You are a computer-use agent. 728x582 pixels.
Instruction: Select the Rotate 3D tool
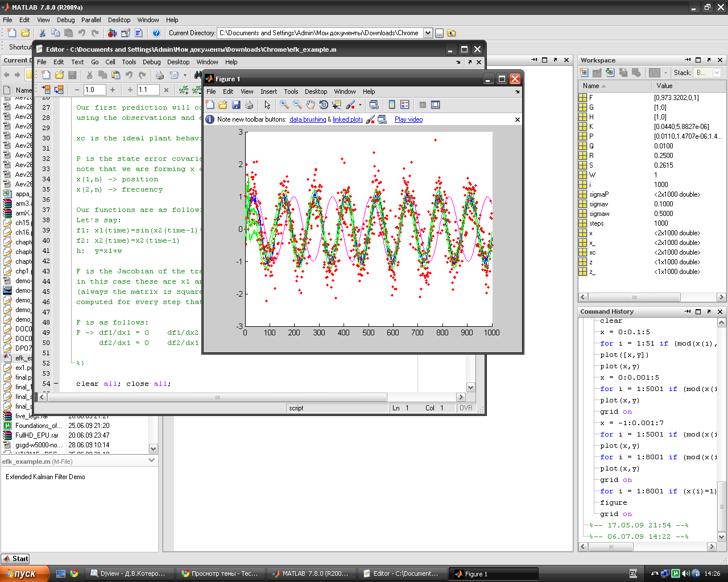[324, 105]
